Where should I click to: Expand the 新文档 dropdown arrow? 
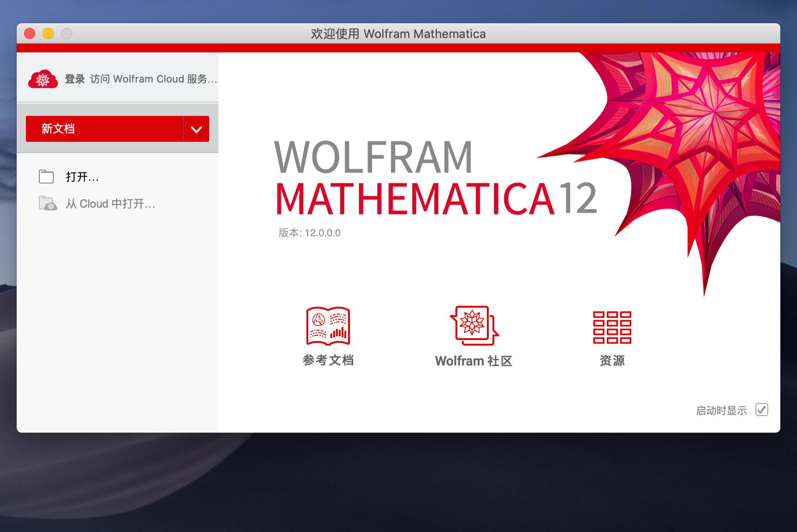point(197,129)
